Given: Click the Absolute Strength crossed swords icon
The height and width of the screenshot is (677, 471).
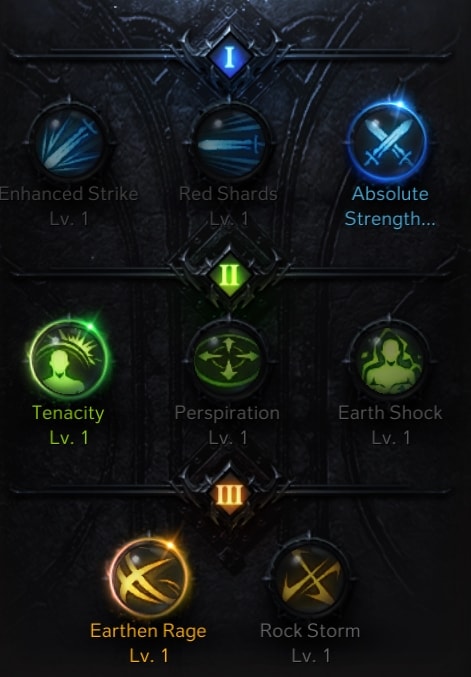Looking at the screenshot, I should (388, 143).
